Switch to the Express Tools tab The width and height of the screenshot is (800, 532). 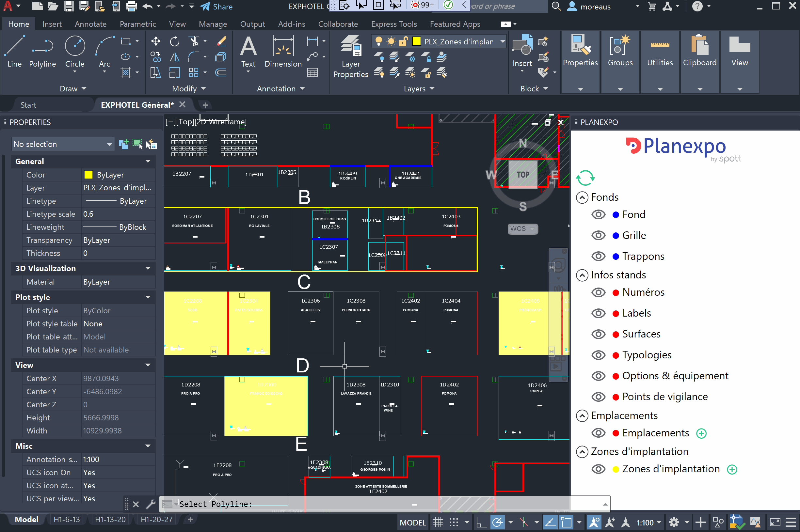(x=394, y=24)
